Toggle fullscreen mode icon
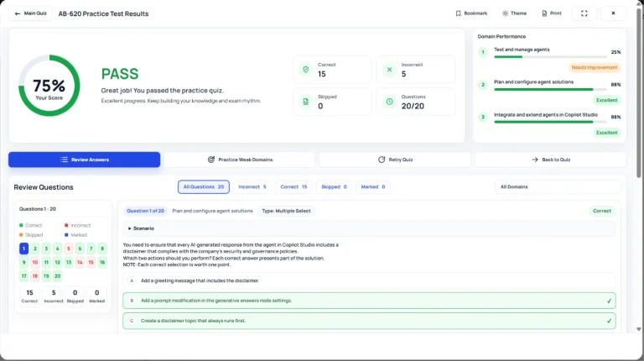 pos(584,13)
